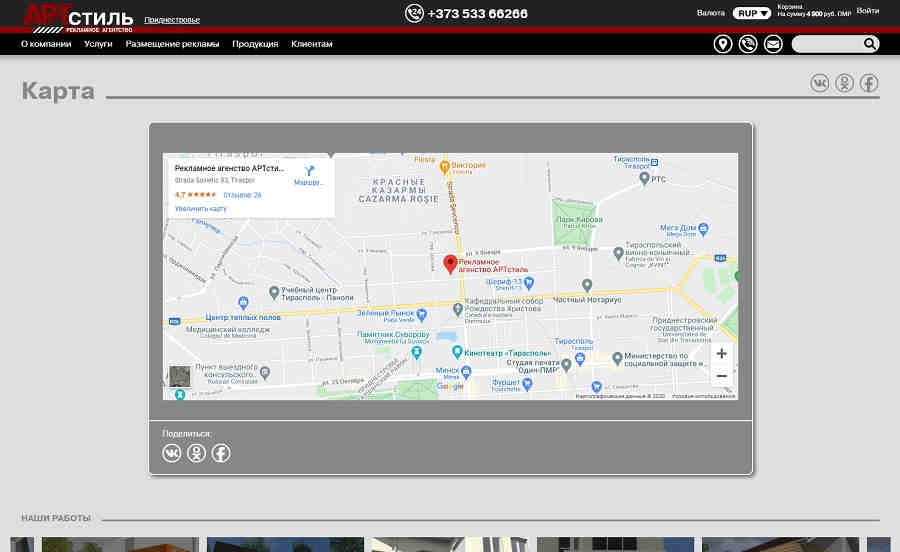Image resolution: width=900 pixels, height=552 pixels.
Task: Click the Facebook icon beside the Карта heading
Action: [869, 83]
